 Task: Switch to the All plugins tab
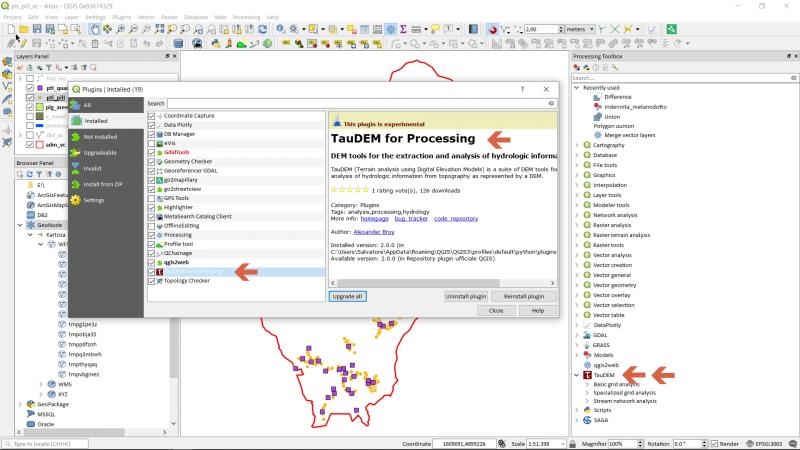tap(106, 105)
